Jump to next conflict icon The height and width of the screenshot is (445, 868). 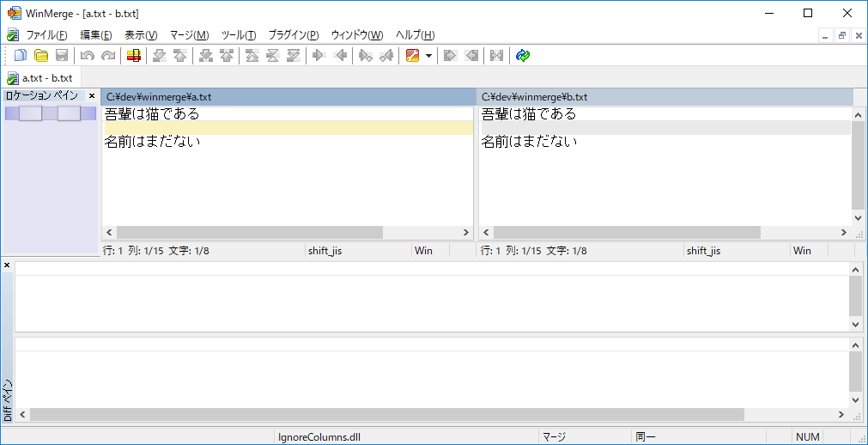point(206,56)
